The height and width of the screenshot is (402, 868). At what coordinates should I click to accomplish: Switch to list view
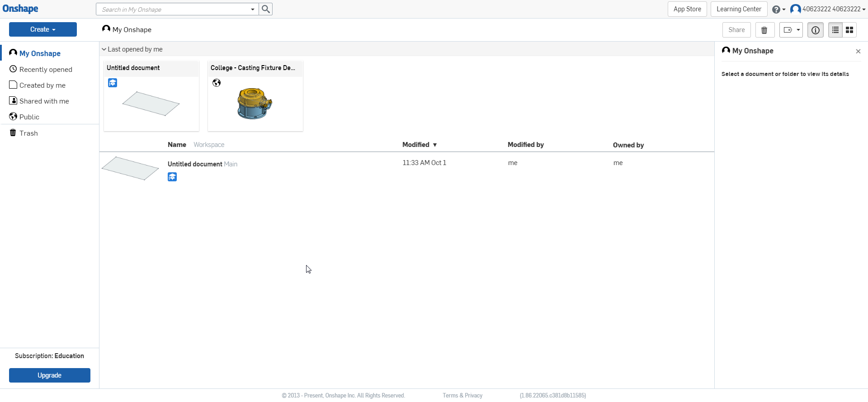pyautogui.click(x=835, y=30)
